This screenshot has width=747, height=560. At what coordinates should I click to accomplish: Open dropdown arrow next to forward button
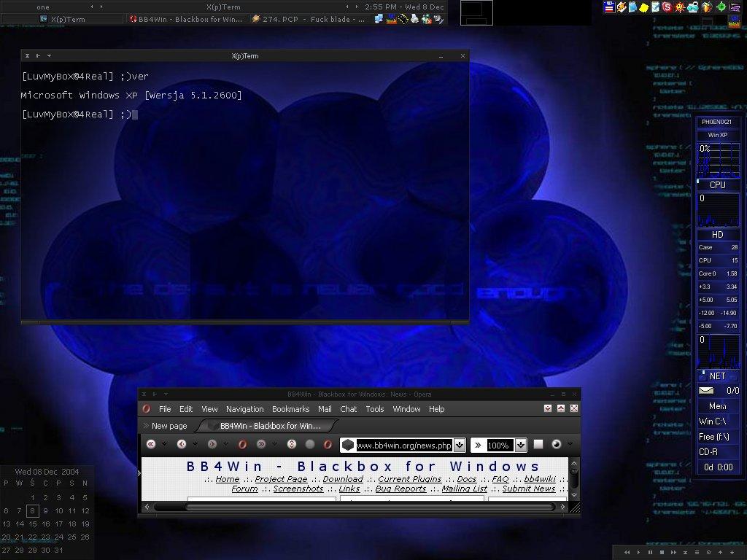click(x=225, y=444)
